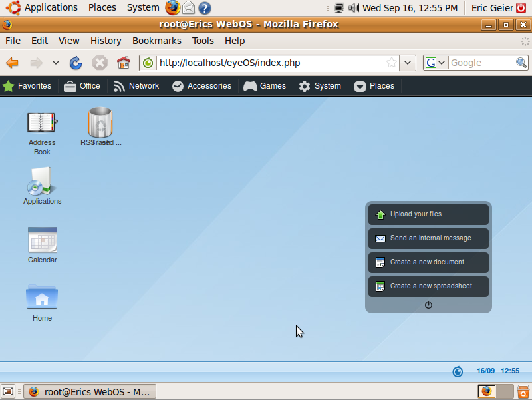This screenshot has width=532, height=400.
Task: Click the Firefox forward arrow
Action: click(x=36, y=63)
